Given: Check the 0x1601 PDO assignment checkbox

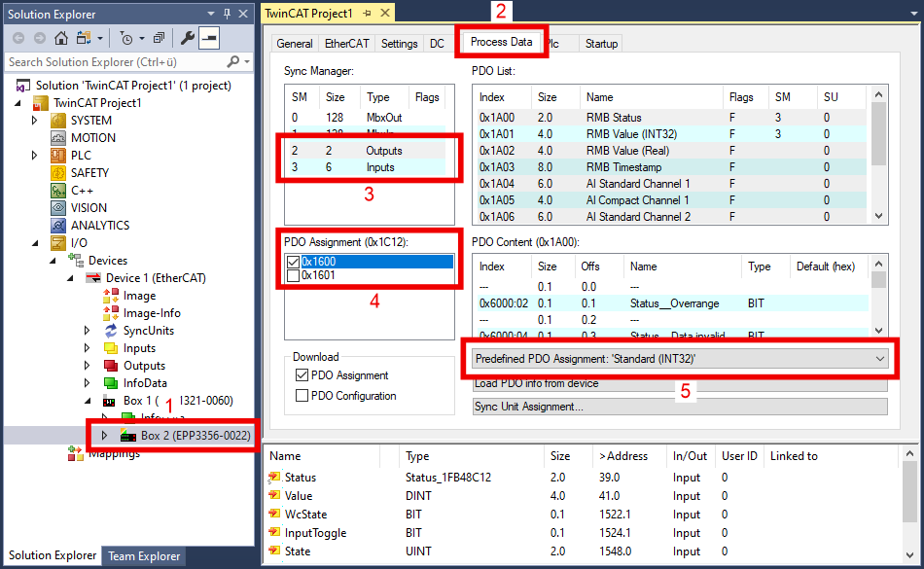Looking at the screenshot, I should [293, 275].
